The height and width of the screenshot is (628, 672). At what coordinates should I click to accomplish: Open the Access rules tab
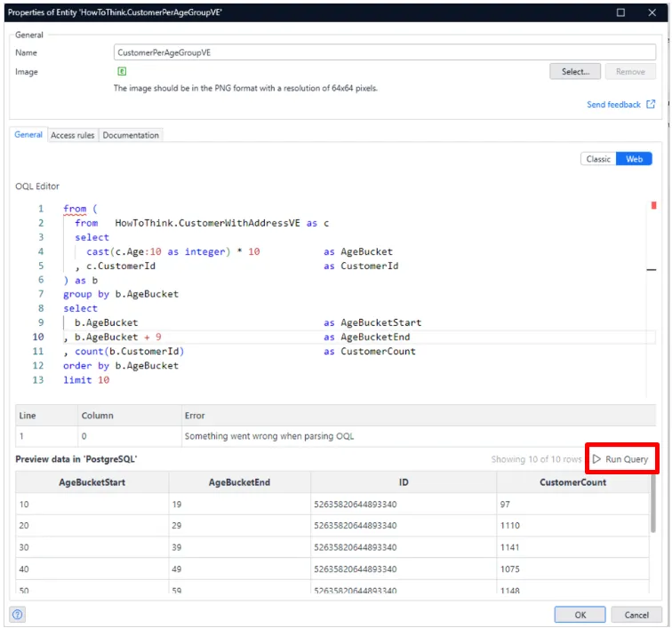click(x=72, y=135)
